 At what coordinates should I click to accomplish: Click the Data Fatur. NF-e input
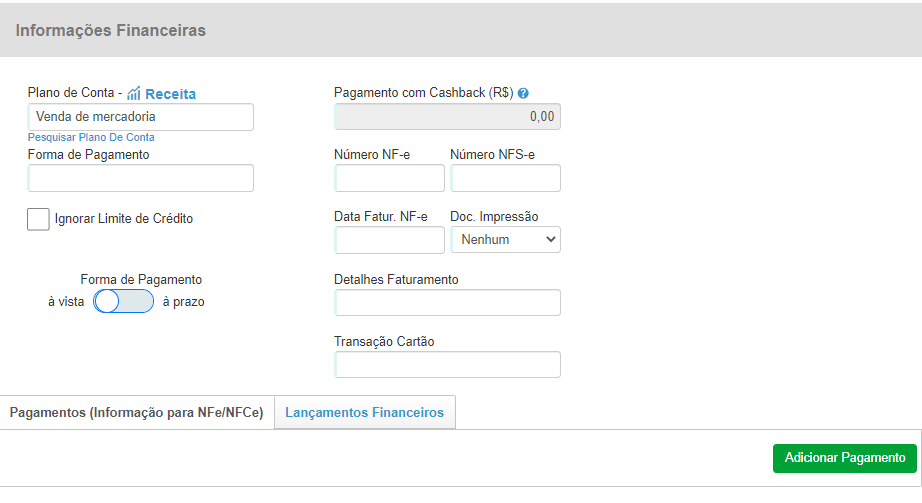click(x=389, y=239)
